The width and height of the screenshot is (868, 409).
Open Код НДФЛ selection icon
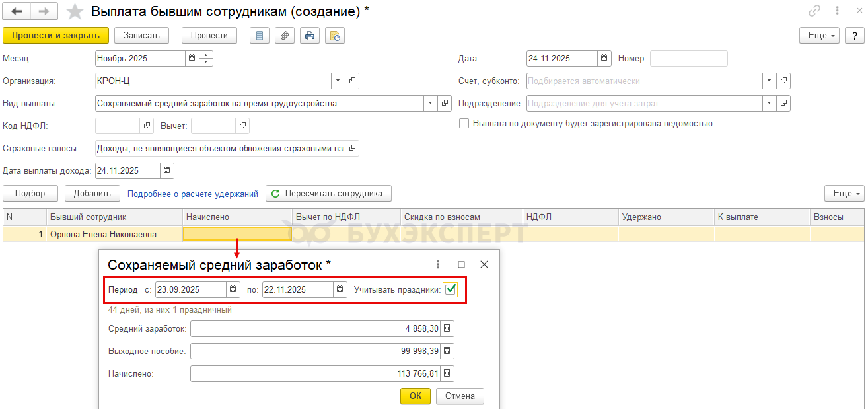point(147,126)
